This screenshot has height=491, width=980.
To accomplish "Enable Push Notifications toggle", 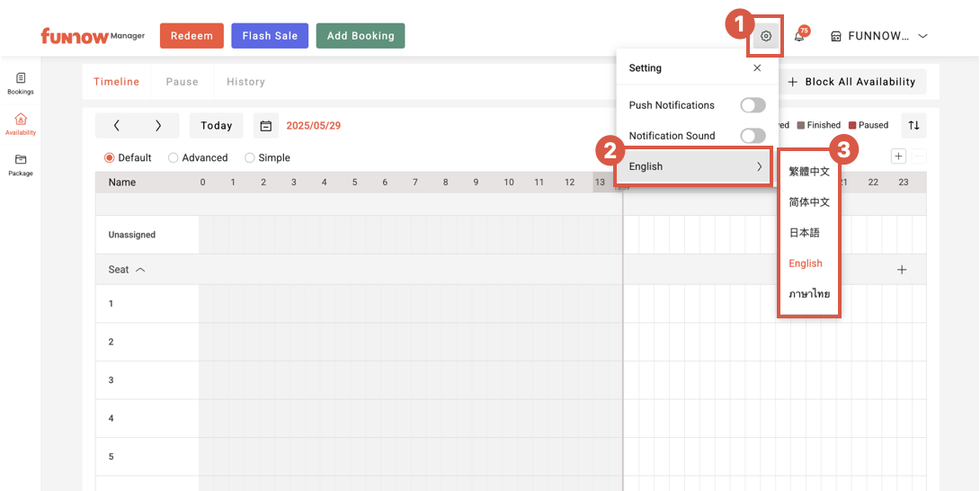I will click(x=753, y=105).
